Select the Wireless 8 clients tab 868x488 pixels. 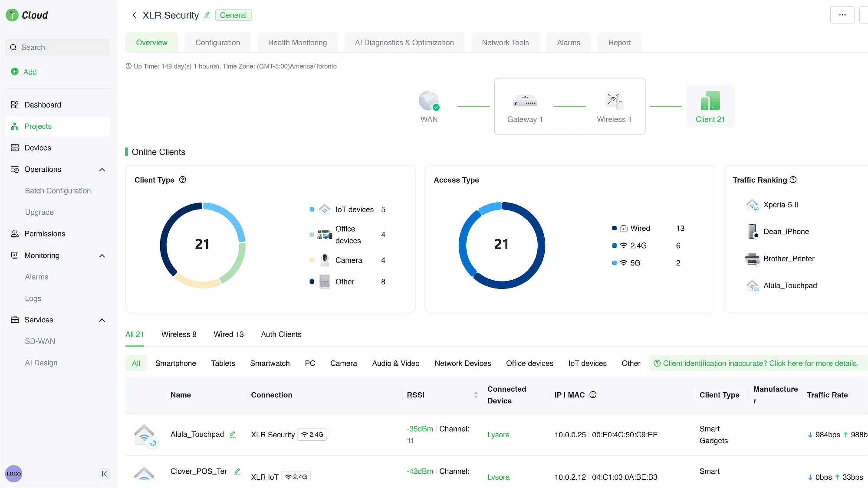[179, 334]
